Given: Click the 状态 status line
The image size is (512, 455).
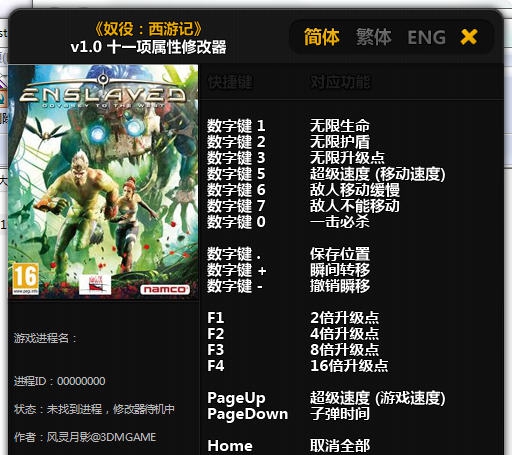Looking at the screenshot, I should tap(94, 409).
